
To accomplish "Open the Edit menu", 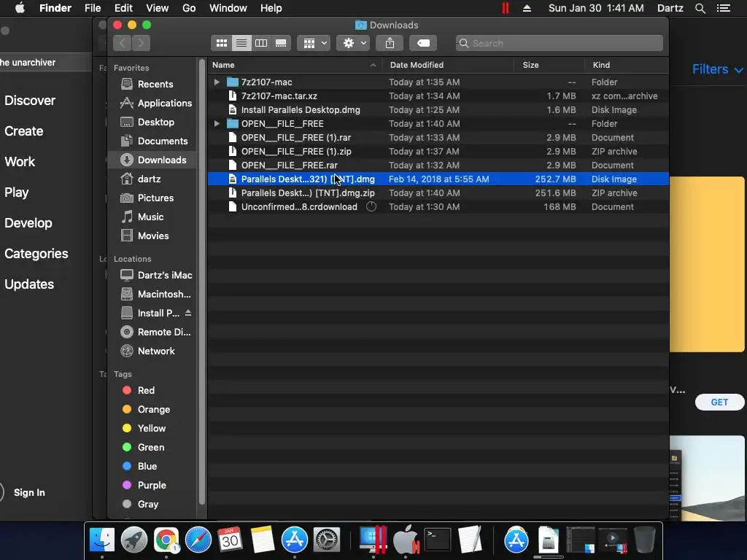I will point(123,8).
